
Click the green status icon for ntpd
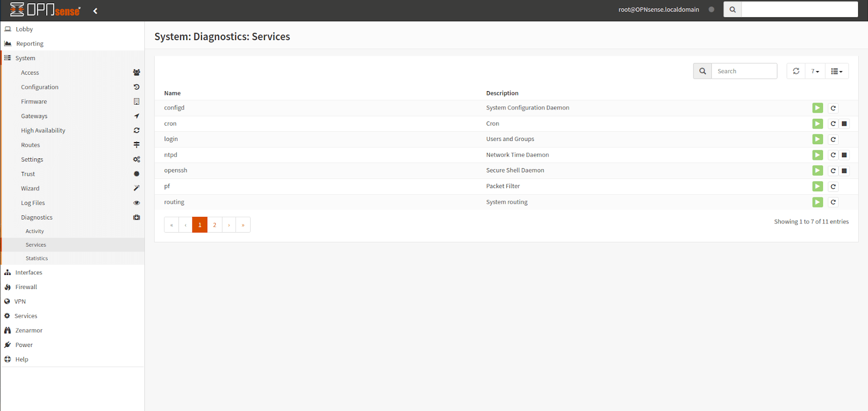pyautogui.click(x=818, y=155)
